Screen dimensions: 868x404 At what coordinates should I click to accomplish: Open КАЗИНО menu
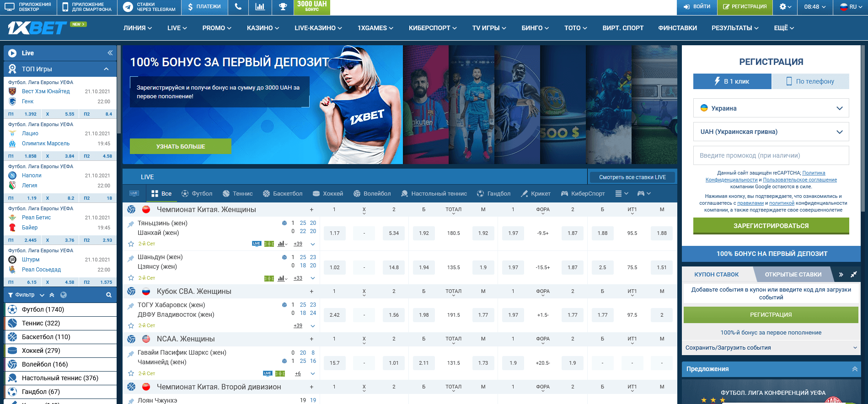(x=263, y=28)
